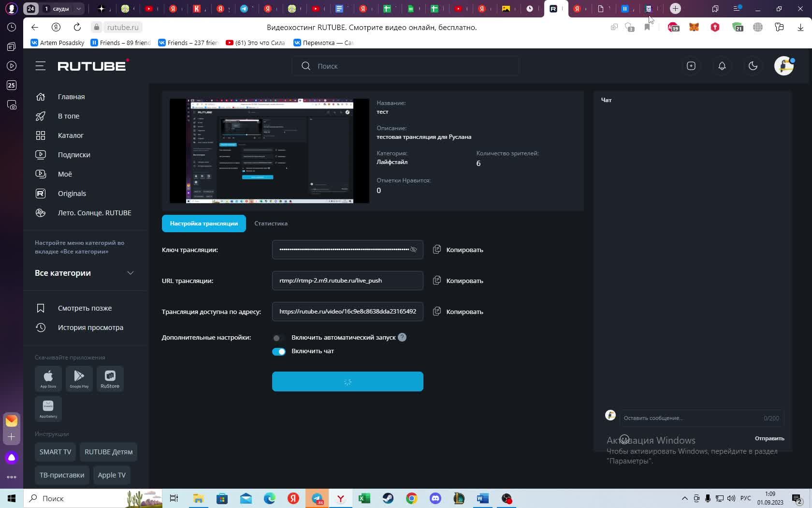Open the Apple TV instructions
This screenshot has height=508, width=812.
(x=112, y=475)
